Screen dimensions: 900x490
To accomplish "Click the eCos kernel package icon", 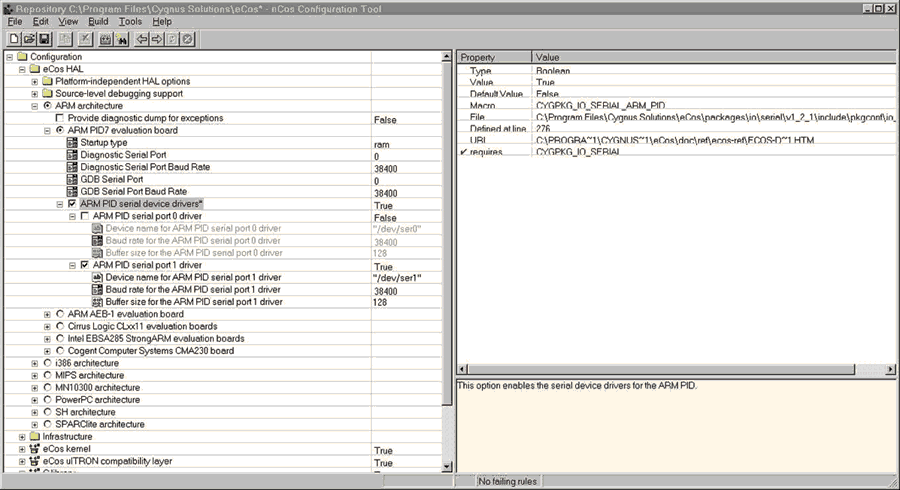I will coord(34,449).
